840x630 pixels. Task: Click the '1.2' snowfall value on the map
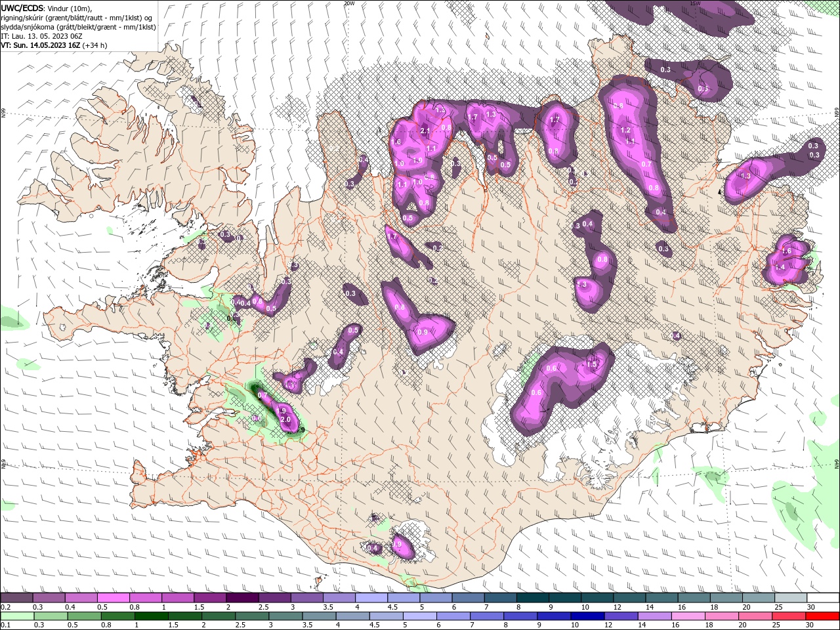coord(625,131)
